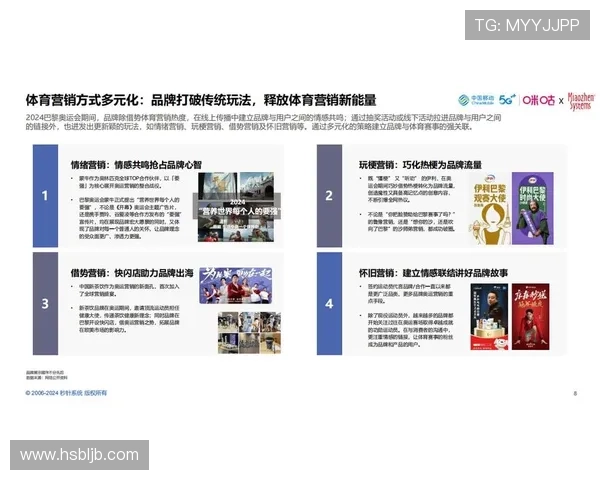Screen dimensions: 600x480
Task: Select the number 1 block for 情绪营销
Action: 45,196
